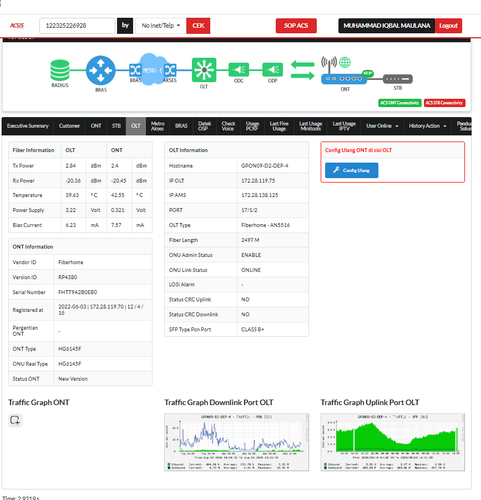This screenshot has width=481, height=500.
Task: Click the red CEK button
Action: (x=198, y=26)
